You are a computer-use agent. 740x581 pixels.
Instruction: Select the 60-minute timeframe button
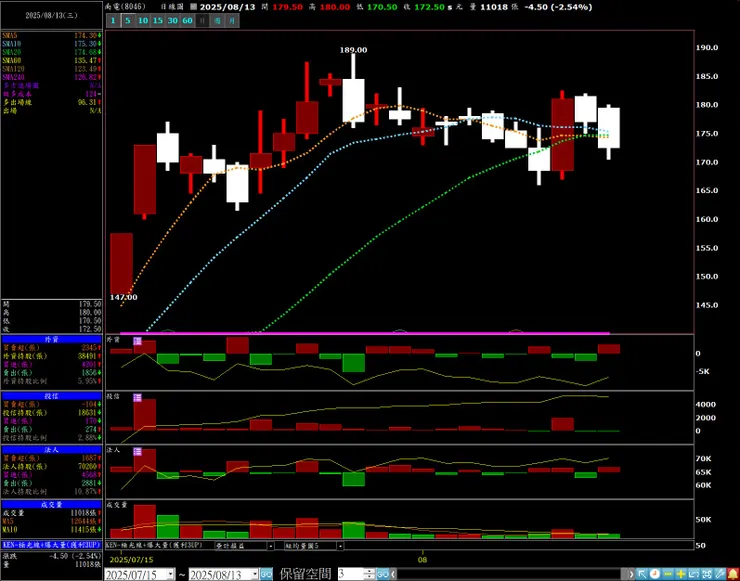pyautogui.click(x=187, y=21)
